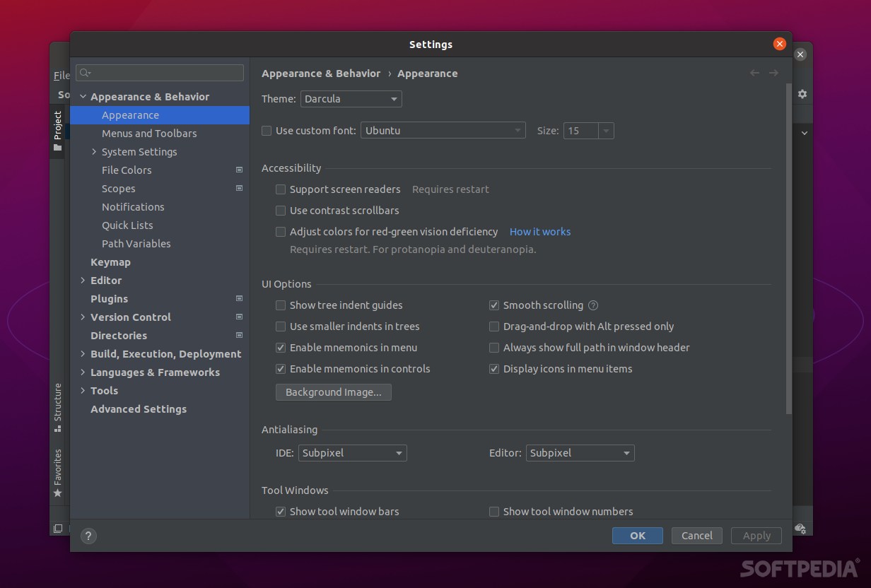Screen dimensions: 871x588
Task: Select the Notifications settings page
Action: point(133,207)
